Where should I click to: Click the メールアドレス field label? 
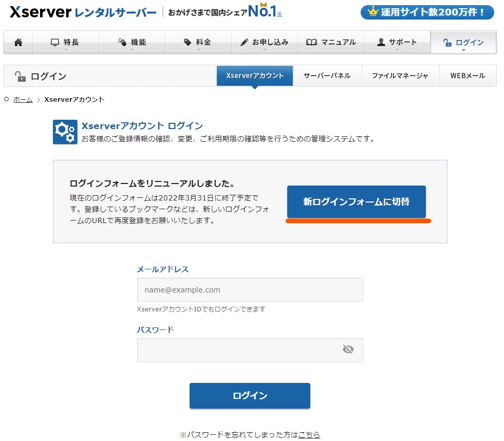(x=163, y=269)
